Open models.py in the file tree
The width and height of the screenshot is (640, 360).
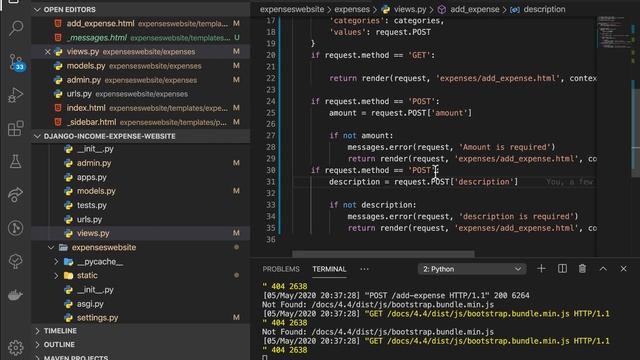coord(141,191)
